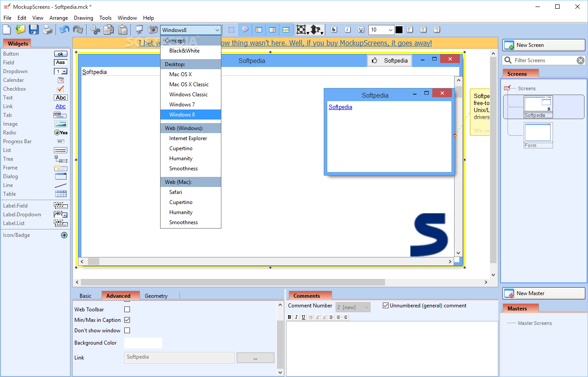Apply underline with the toolbar u button
This screenshot has width=588, height=377.
361,30
